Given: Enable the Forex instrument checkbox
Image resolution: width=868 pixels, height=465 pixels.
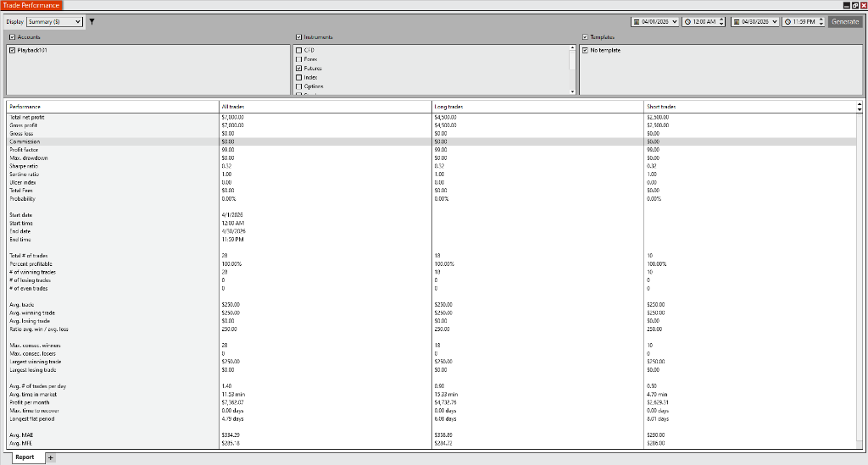Looking at the screenshot, I should (x=299, y=59).
